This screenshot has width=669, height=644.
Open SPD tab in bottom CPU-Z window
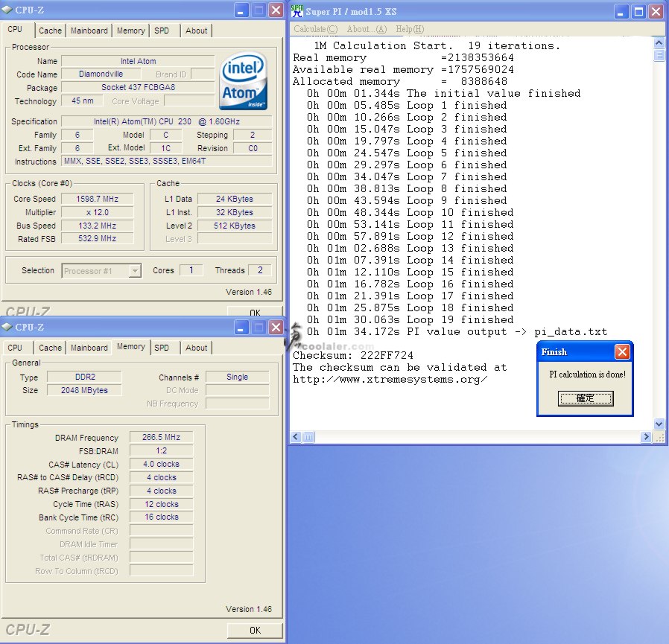click(x=162, y=348)
